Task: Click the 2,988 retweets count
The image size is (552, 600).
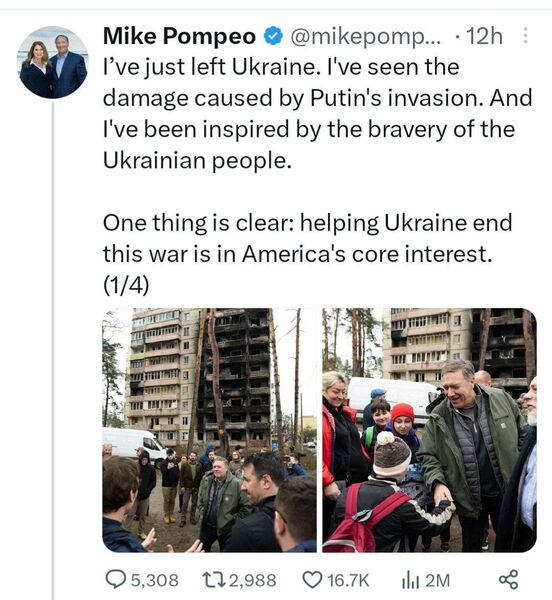Action: coord(252,580)
